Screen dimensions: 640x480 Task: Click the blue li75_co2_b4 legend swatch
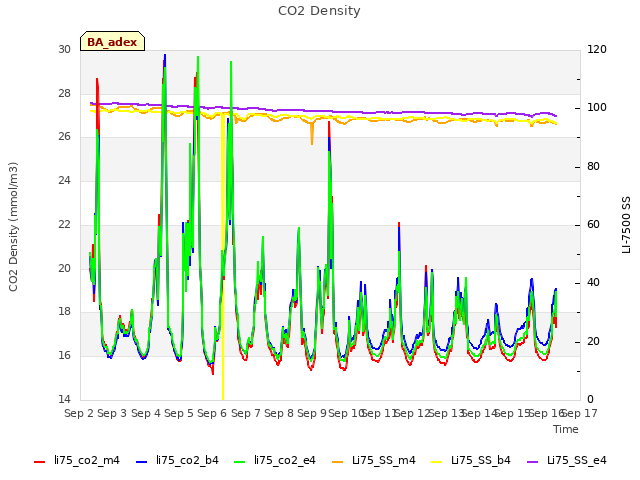tap(141, 462)
